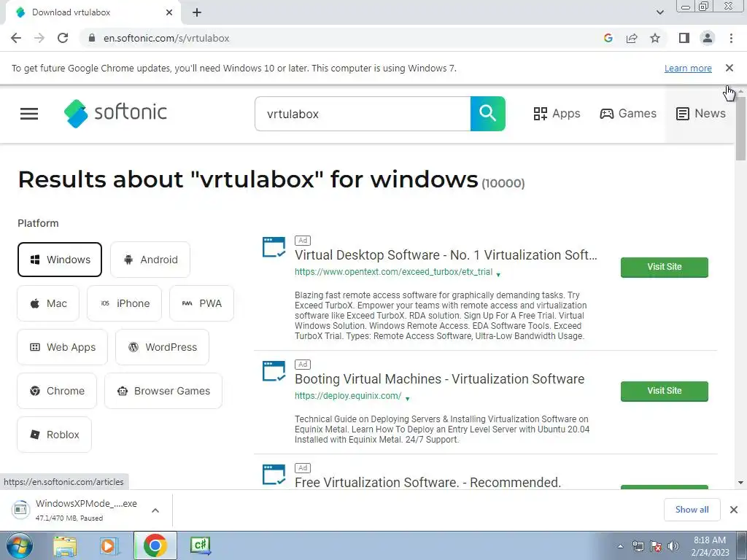Expand the opentext ad URL arrow
Image resolution: width=747 pixels, height=560 pixels.
pos(498,274)
